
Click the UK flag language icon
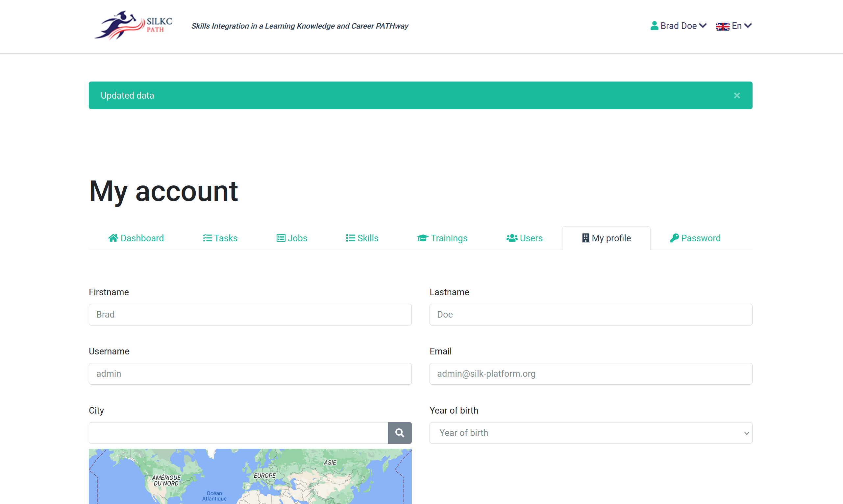pyautogui.click(x=722, y=26)
